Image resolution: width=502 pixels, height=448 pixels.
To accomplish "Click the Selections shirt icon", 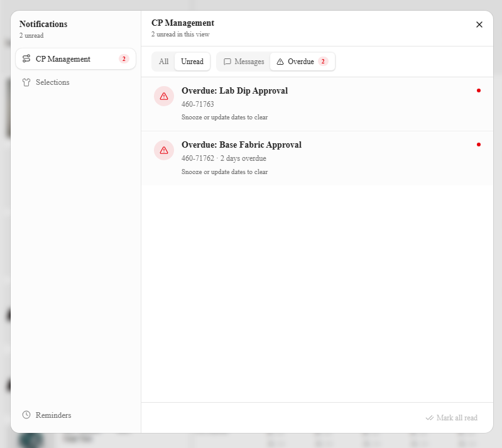I will pyautogui.click(x=26, y=82).
